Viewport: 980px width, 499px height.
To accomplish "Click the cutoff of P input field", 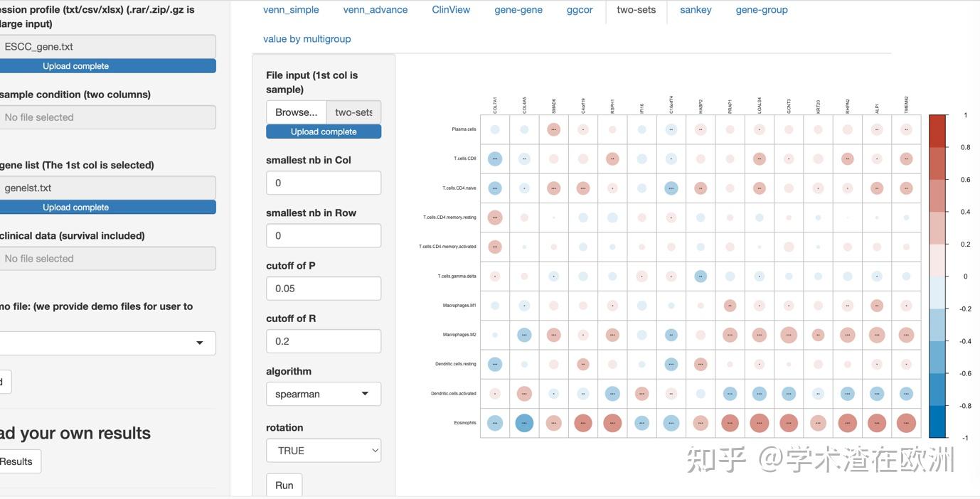I will tap(324, 288).
